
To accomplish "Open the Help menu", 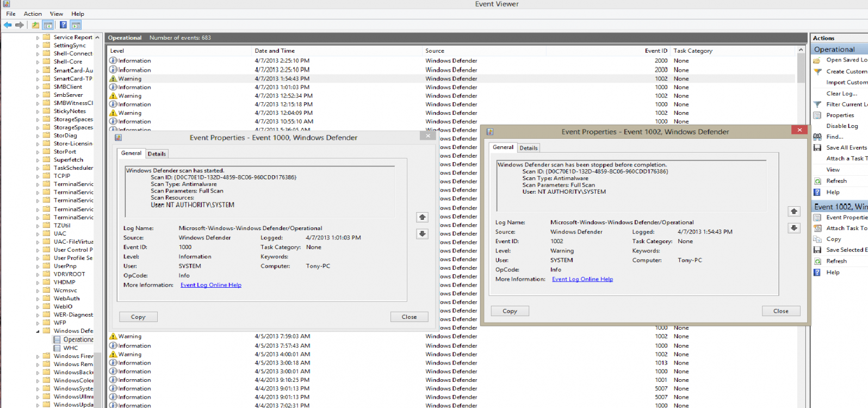I will [78, 14].
